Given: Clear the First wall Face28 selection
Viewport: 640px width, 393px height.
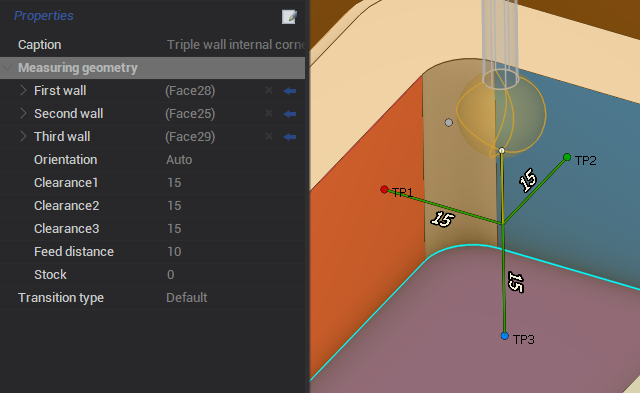Looking at the screenshot, I should point(269,90).
